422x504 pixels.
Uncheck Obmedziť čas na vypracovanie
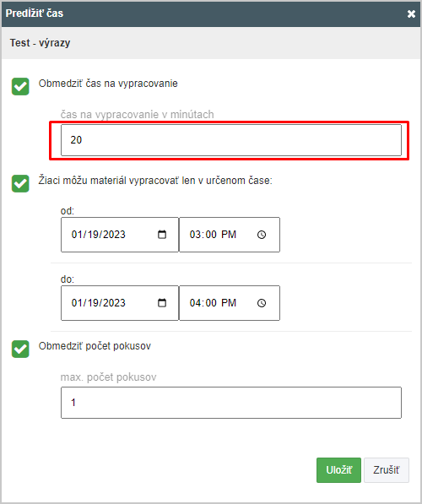pos(20,86)
